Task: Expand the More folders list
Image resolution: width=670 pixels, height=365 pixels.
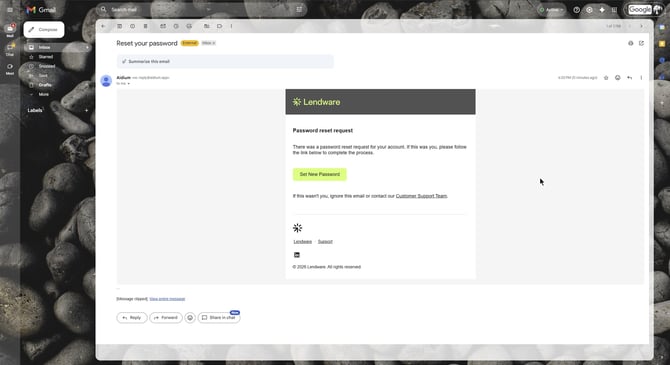Action: tap(44, 94)
